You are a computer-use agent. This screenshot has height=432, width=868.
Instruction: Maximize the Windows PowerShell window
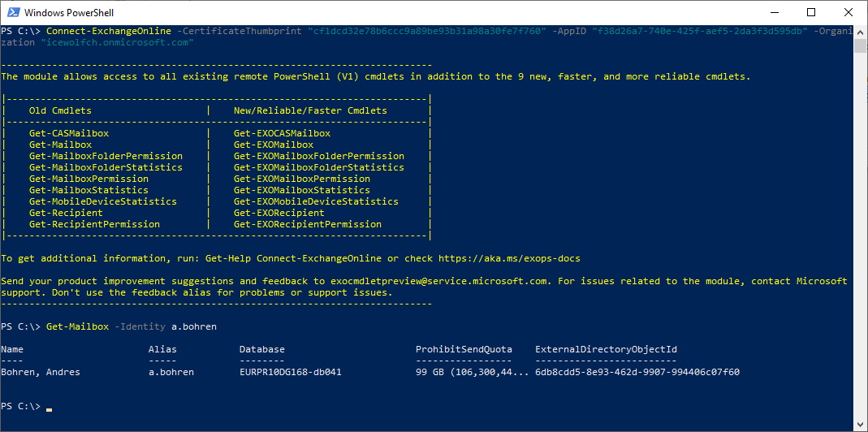811,12
